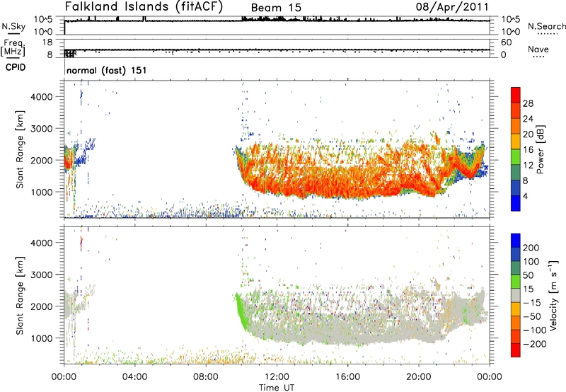Click the '200' velocity scale value

pyautogui.click(x=531, y=248)
